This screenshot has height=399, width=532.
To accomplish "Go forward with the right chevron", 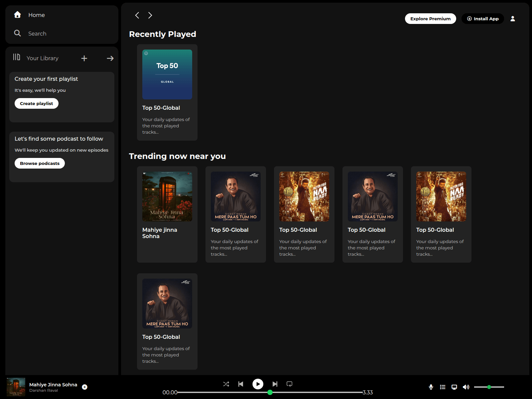I will [150, 15].
